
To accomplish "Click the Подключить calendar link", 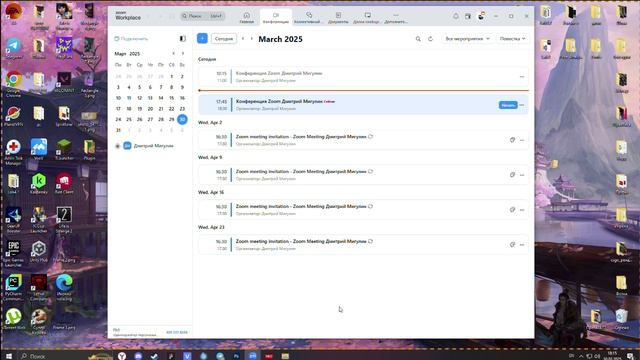I will [131, 39].
